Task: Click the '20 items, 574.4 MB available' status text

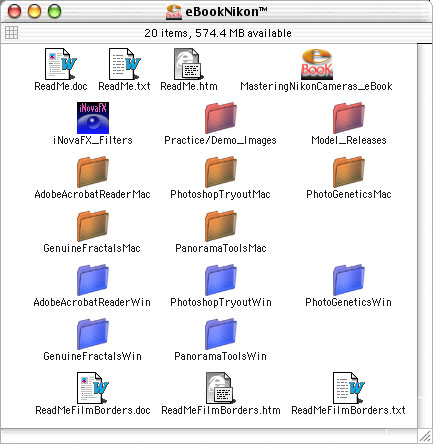Action: [218, 33]
